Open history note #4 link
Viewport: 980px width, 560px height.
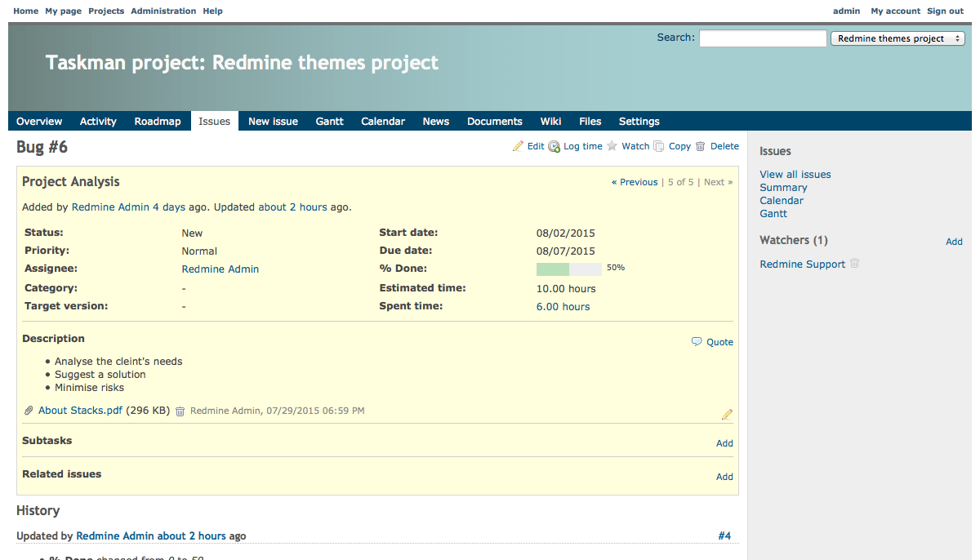pyautogui.click(x=724, y=536)
